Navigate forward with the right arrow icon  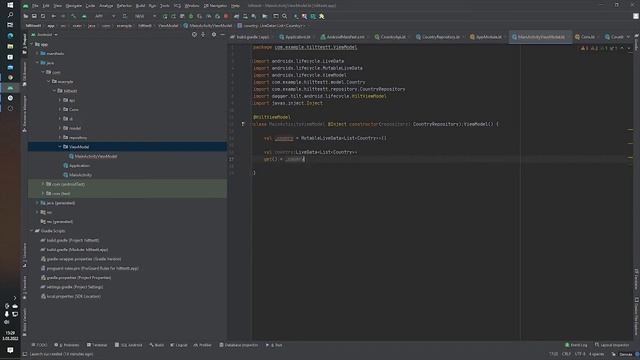pos(63,16)
